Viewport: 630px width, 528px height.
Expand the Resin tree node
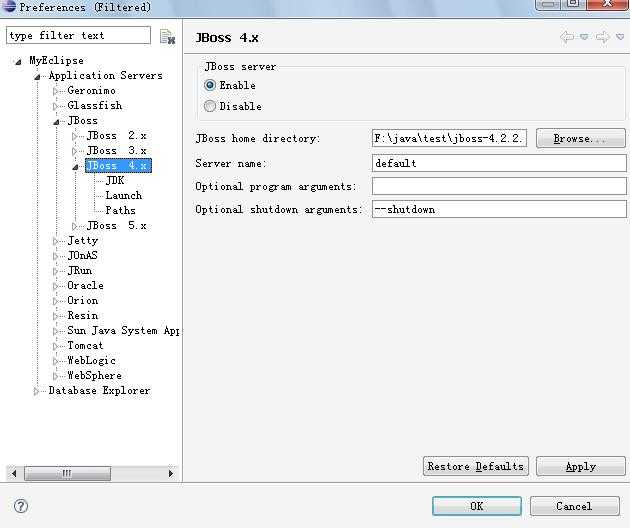pos(56,316)
